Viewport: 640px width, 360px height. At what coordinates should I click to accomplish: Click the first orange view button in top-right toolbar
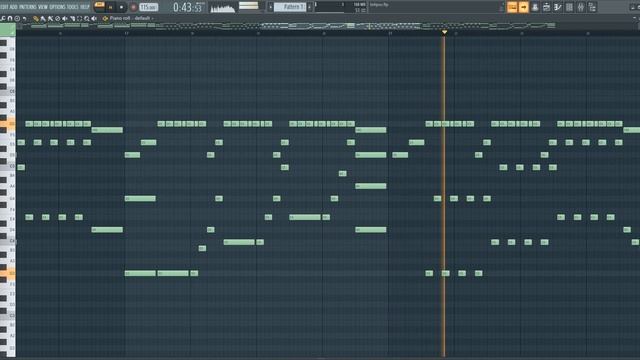[512, 7]
